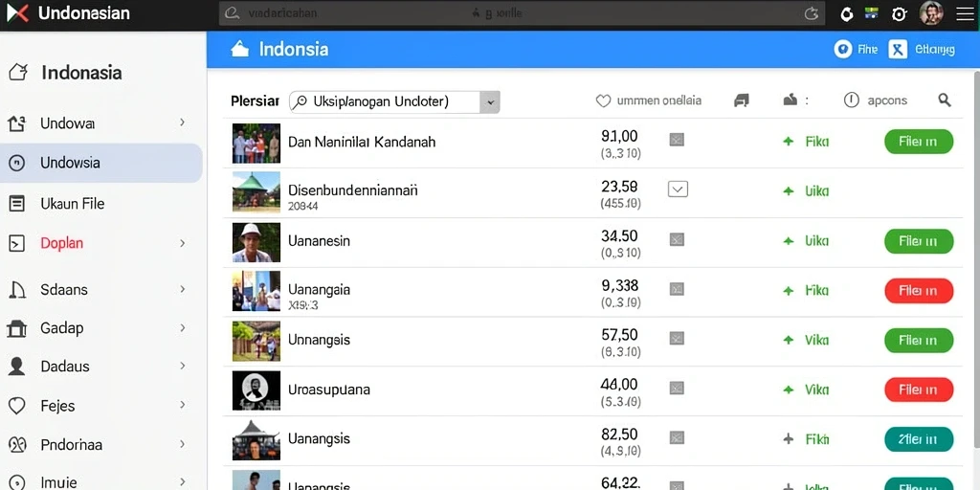Image resolution: width=980 pixels, height=490 pixels.
Task: Click the image icon in Dan Maninilai Kandanah row
Action: coord(677,140)
